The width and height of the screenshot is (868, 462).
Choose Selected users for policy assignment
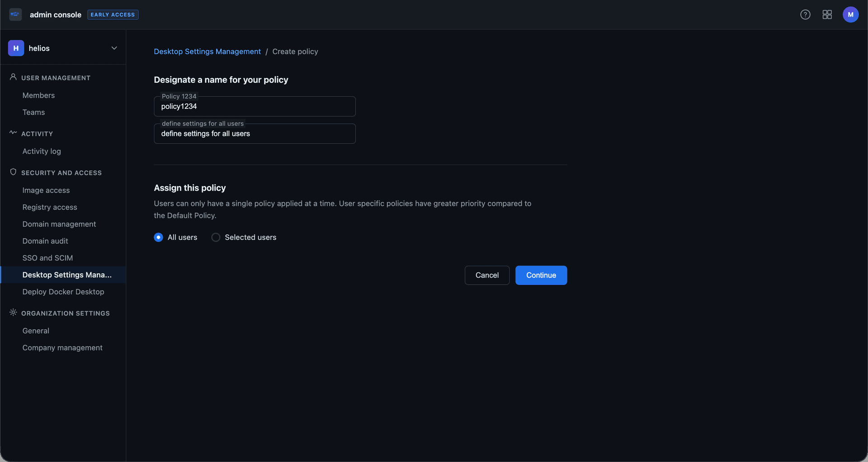click(x=216, y=237)
